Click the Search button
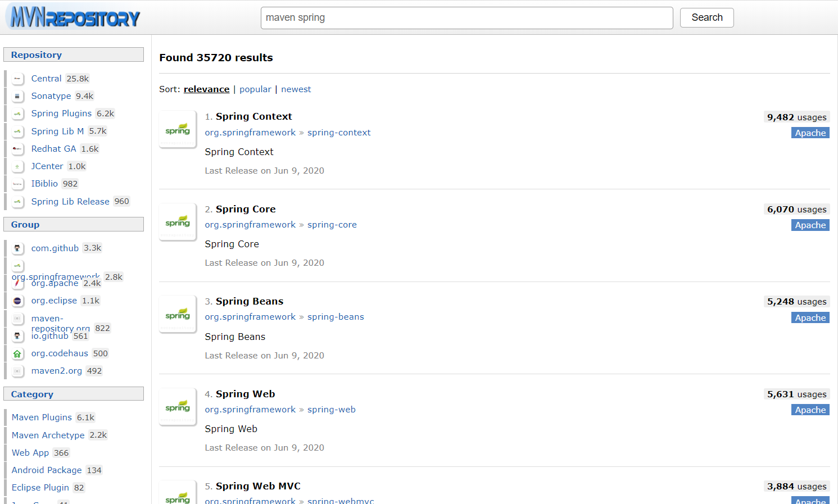 pyautogui.click(x=707, y=18)
